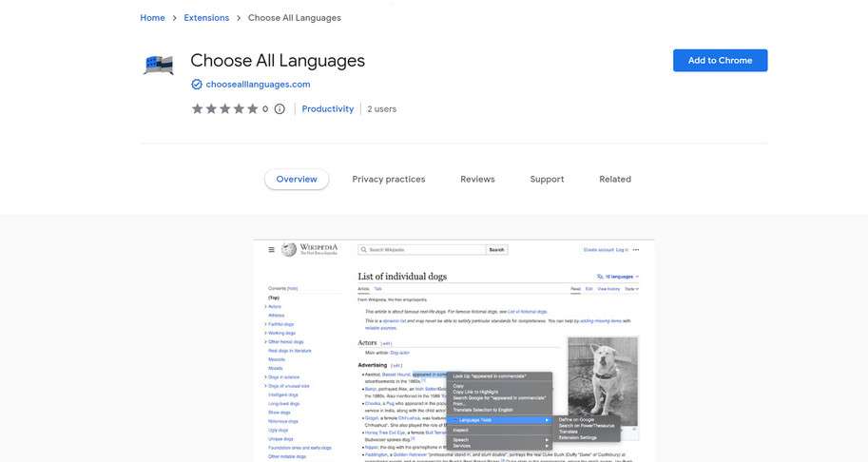Click the 'Choose All Languages' breadcrumb text
This screenshot has width=868, height=462.
coord(295,18)
